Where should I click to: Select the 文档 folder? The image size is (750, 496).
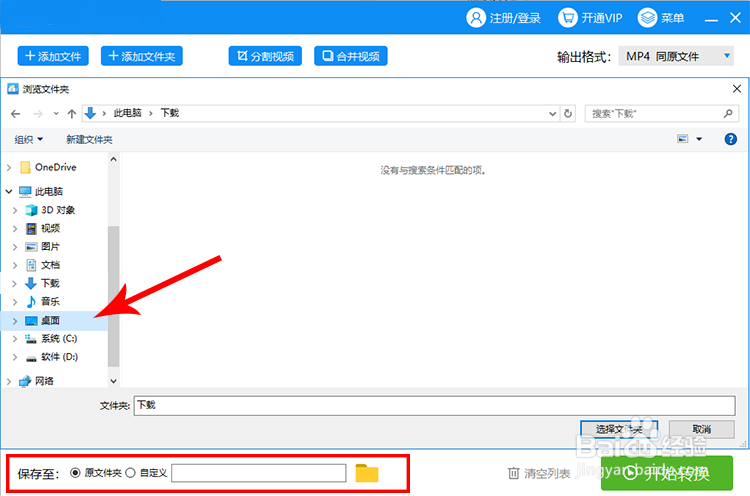(50, 265)
